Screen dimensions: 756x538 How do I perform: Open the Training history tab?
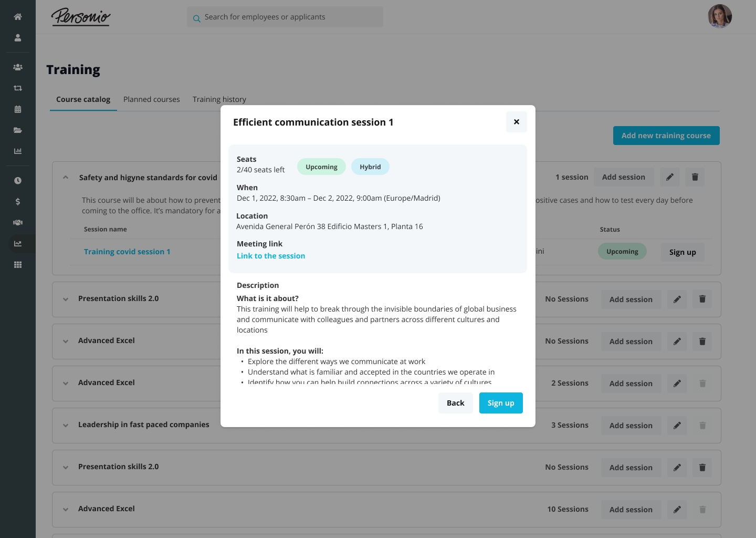point(219,99)
